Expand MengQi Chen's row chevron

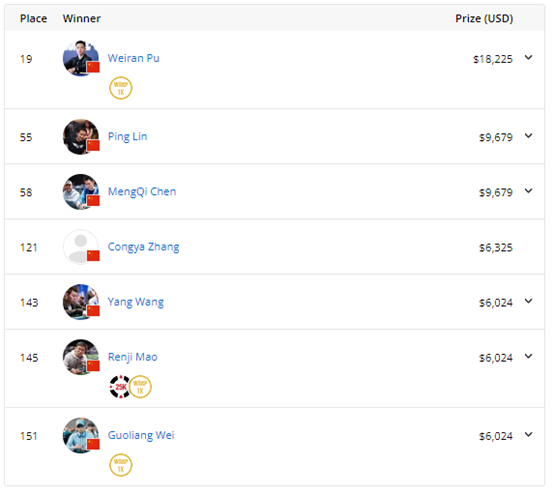click(528, 191)
